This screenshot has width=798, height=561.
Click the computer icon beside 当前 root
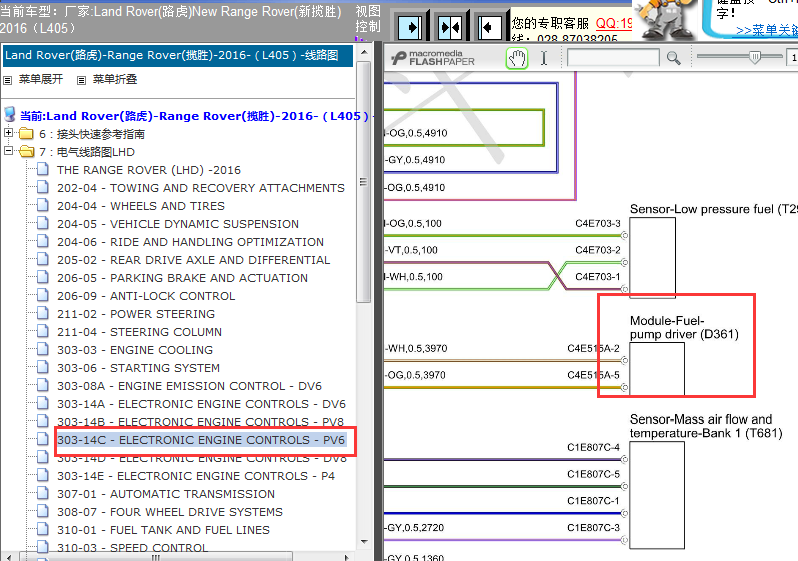10,115
